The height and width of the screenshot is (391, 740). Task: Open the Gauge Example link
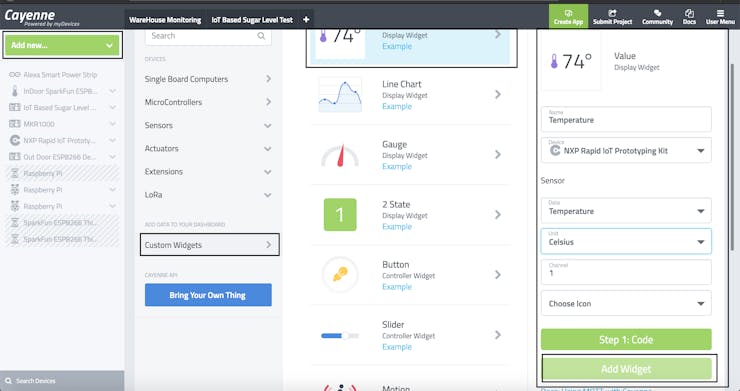tap(397, 166)
